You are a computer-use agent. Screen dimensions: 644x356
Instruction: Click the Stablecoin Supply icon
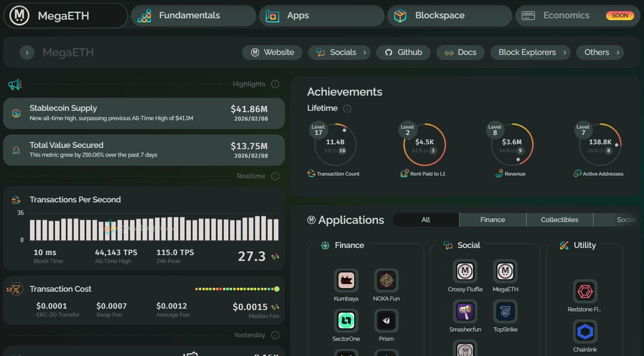[x=17, y=113]
